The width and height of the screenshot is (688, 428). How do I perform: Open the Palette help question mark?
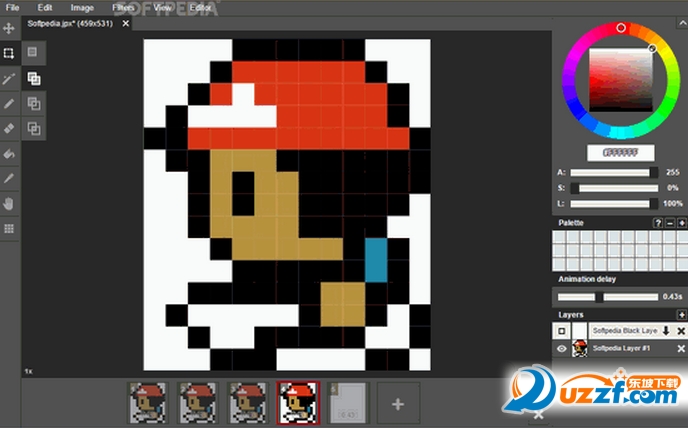coord(658,223)
